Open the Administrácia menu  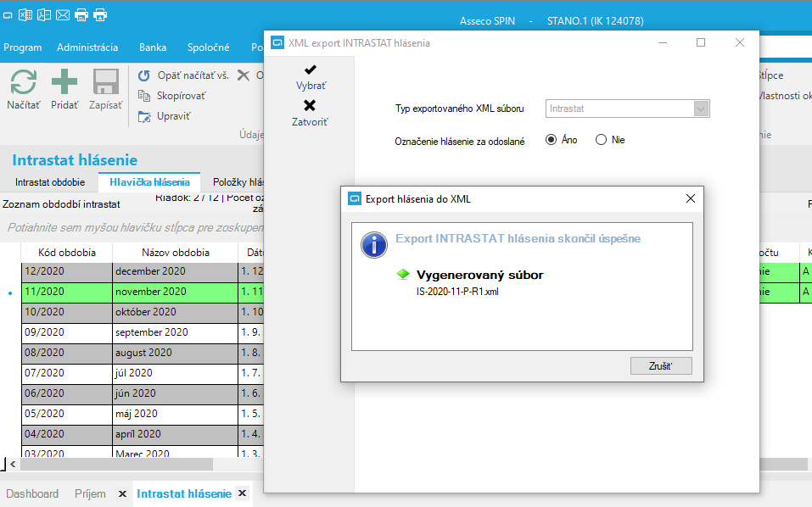click(x=87, y=47)
